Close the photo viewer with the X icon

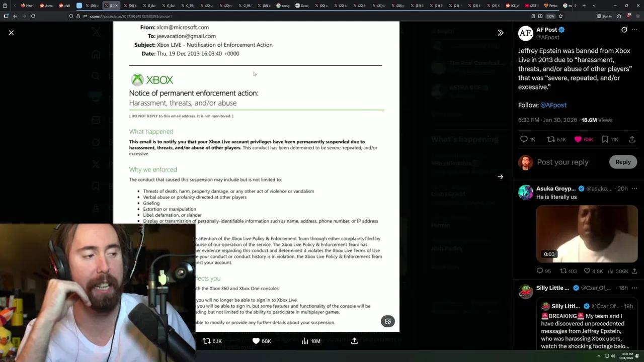point(11,33)
